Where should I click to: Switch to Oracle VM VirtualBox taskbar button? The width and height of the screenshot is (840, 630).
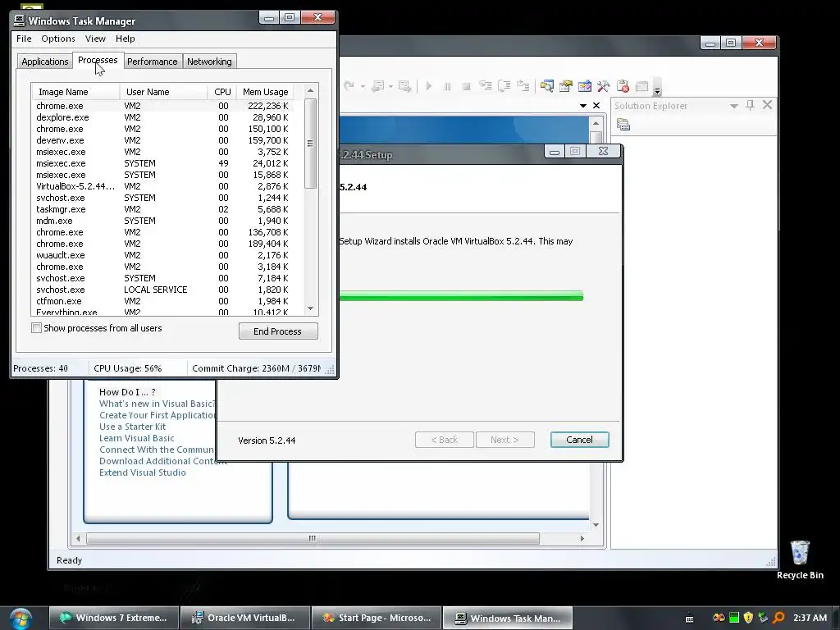(244, 618)
